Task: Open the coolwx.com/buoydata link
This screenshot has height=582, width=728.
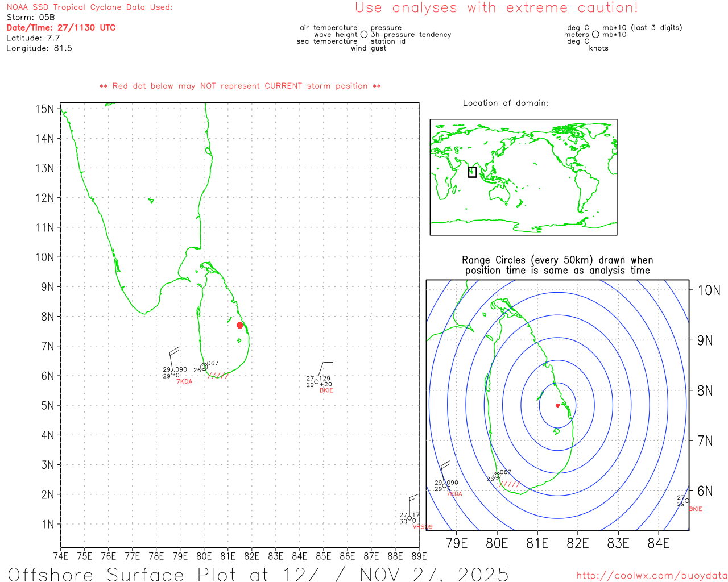Action: coord(652,576)
